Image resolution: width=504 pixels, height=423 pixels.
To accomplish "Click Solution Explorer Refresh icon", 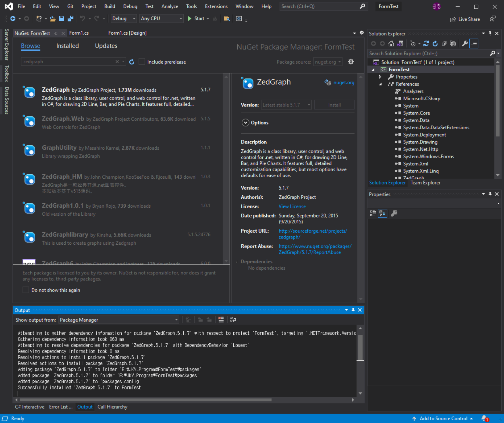I will pyautogui.click(x=435, y=43).
